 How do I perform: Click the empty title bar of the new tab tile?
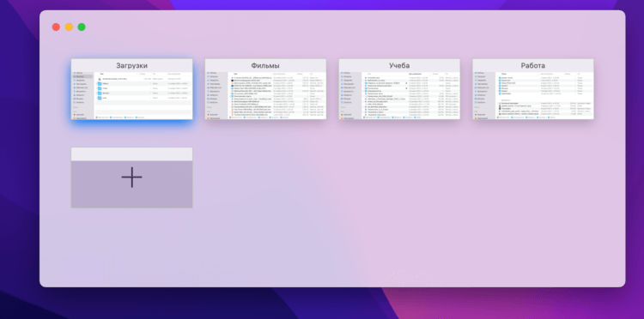click(x=131, y=154)
